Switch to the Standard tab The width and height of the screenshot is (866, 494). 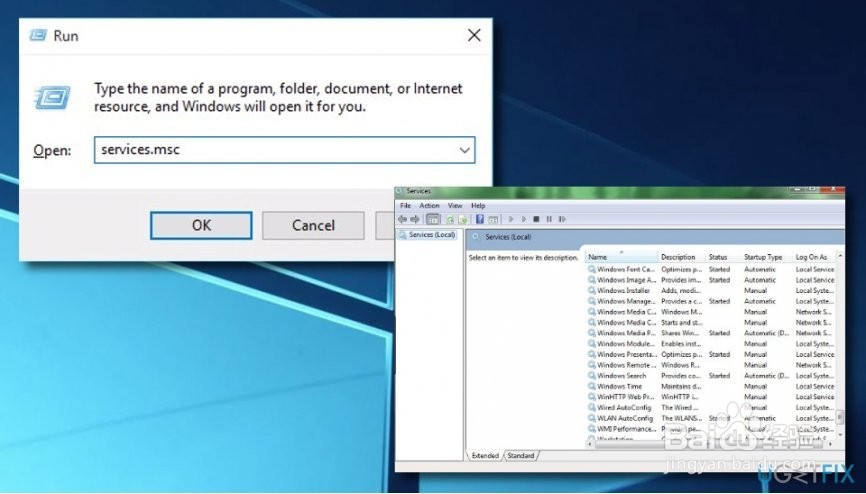[x=521, y=456]
